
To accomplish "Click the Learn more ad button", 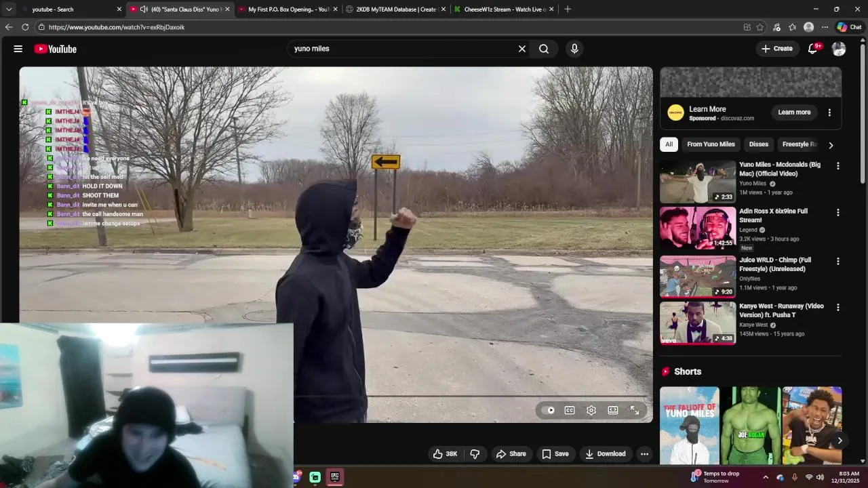I will click(794, 113).
